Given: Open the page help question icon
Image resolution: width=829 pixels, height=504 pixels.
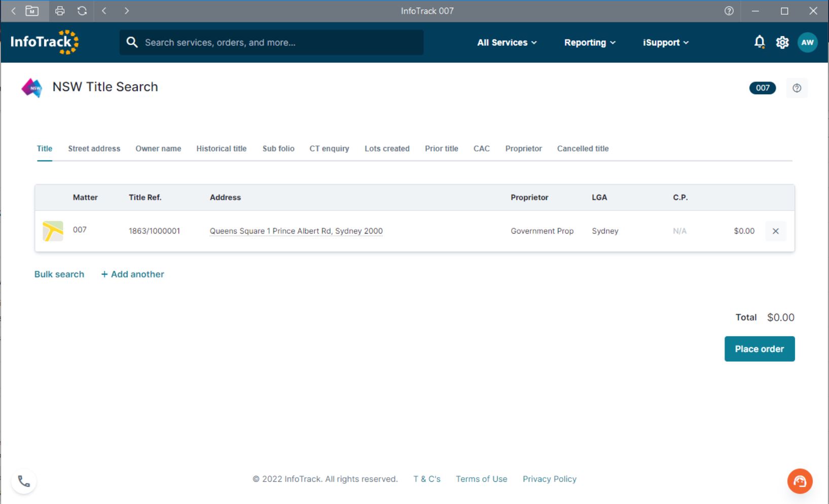Looking at the screenshot, I should click(x=797, y=88).
